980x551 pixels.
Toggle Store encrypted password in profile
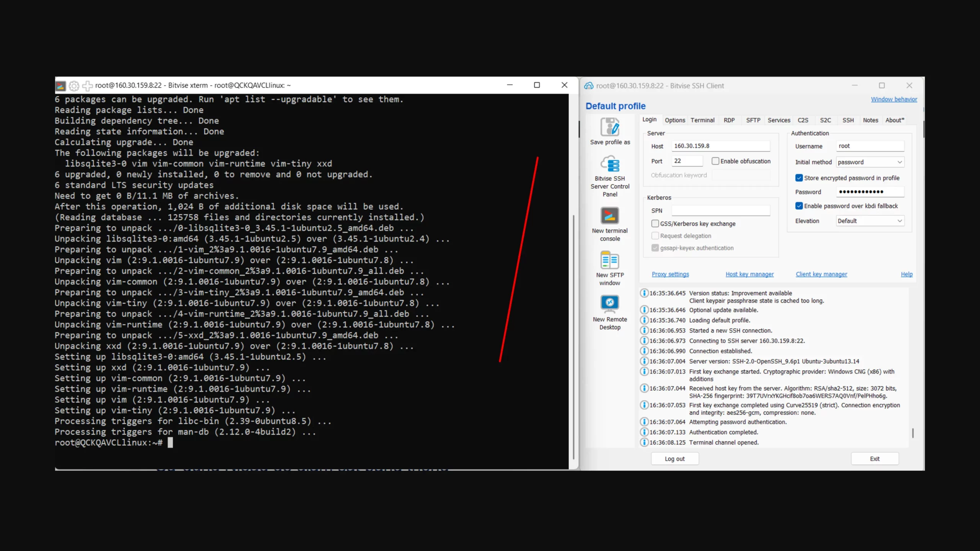pyautogui.click(x=799, y=178)
